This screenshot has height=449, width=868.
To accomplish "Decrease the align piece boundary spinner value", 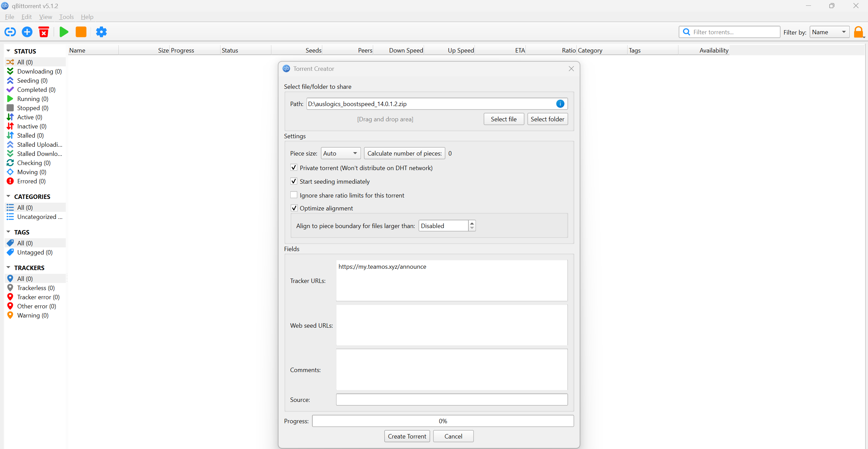I will tap(472, 228).
